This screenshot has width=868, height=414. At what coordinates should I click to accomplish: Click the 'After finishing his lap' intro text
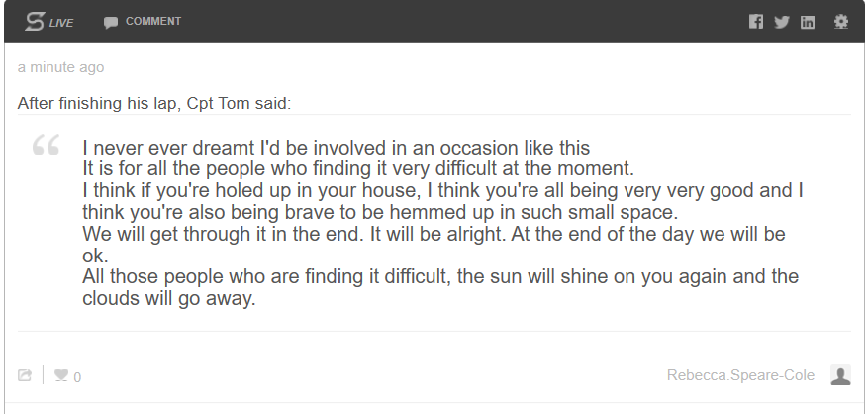tap(153, 103)
